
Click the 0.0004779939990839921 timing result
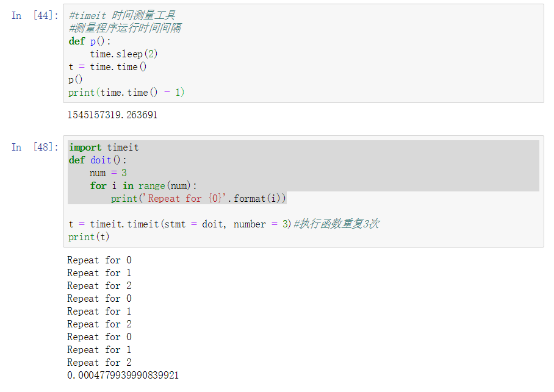[123, 376]
